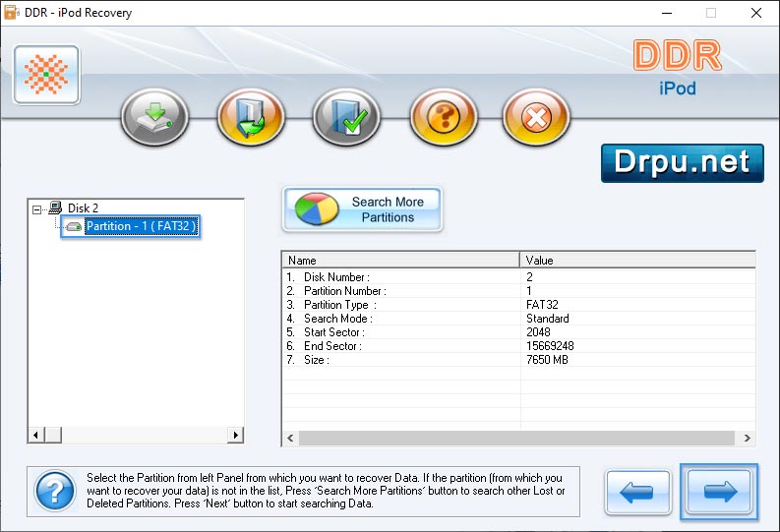
Task: Click Search More Partitions button
Action: click(x=362, y=209)
